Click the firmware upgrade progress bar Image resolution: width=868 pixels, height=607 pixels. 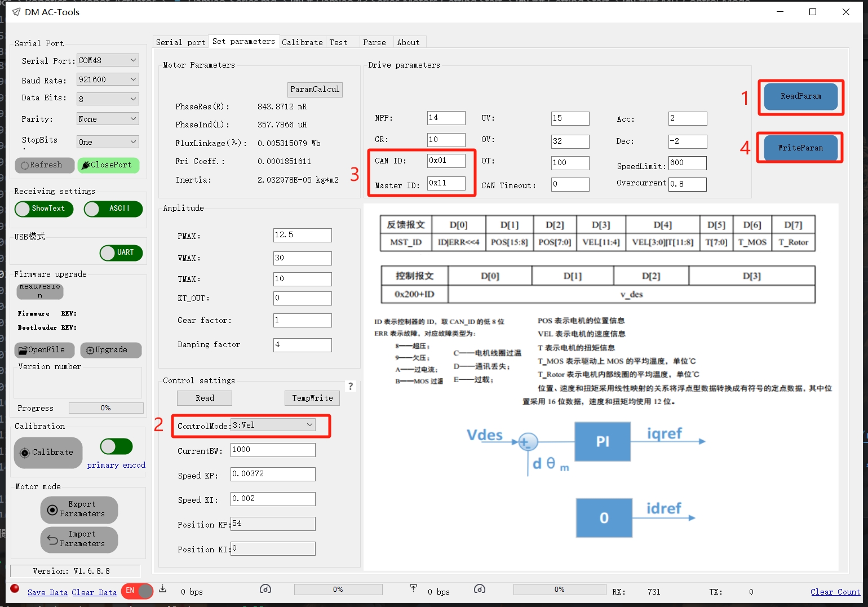pyautogui.click(x=106, y=408)
